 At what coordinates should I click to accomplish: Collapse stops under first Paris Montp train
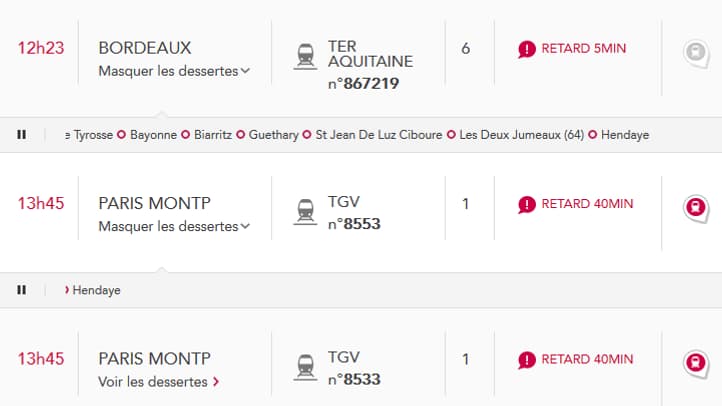click(174, 226)
